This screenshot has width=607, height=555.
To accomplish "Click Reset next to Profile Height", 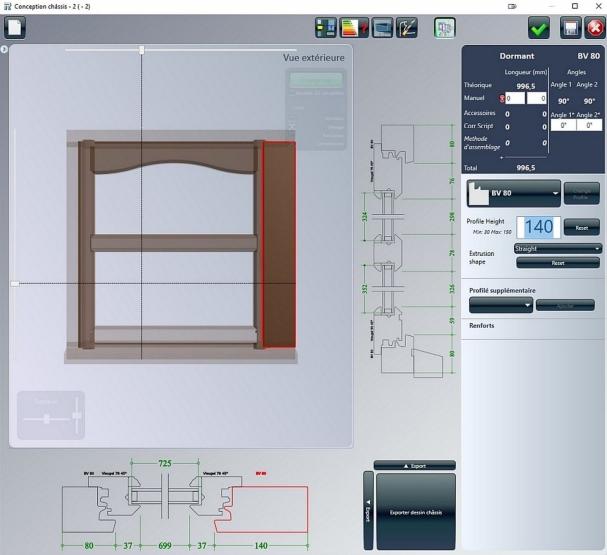I will pos(581,228).
